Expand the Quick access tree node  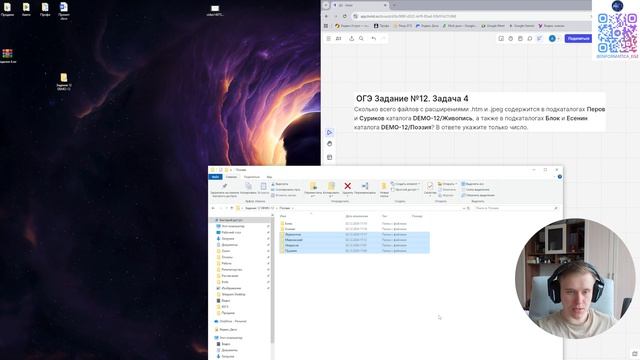(213, 220)
